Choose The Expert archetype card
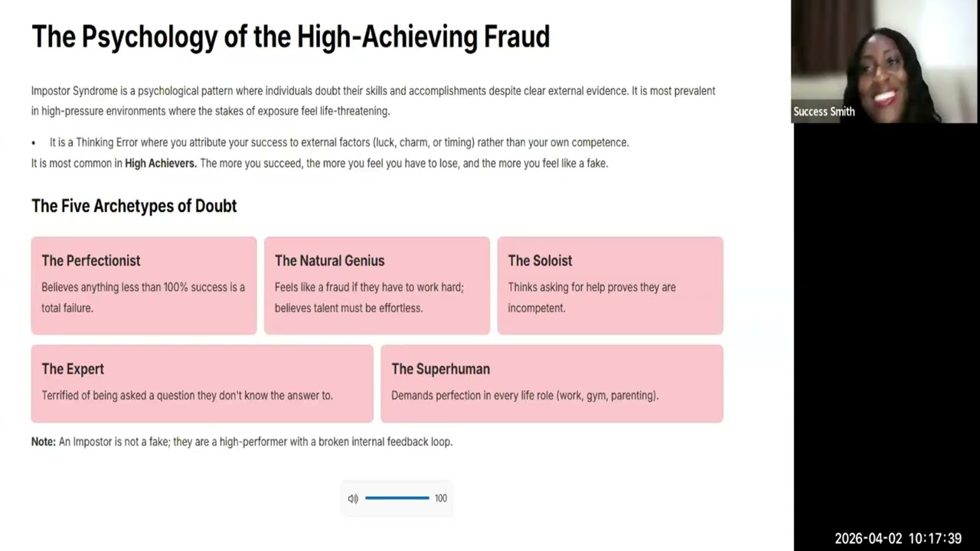This screenshot has height=551, width=980. [x=202, y=383]
